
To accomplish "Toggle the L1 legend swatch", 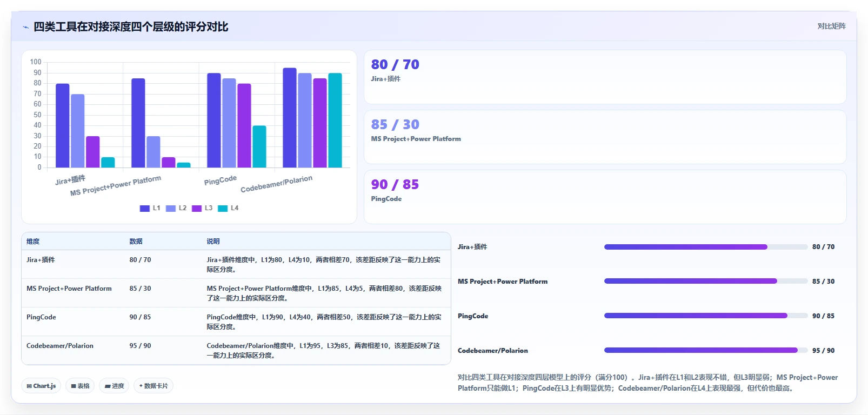I will pos(145,208).
